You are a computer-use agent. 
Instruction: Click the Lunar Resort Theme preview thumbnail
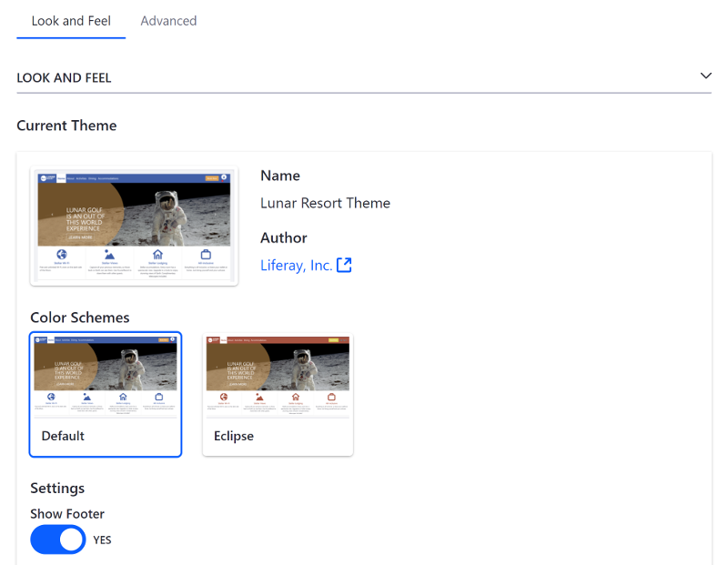(x=134, y=226)
